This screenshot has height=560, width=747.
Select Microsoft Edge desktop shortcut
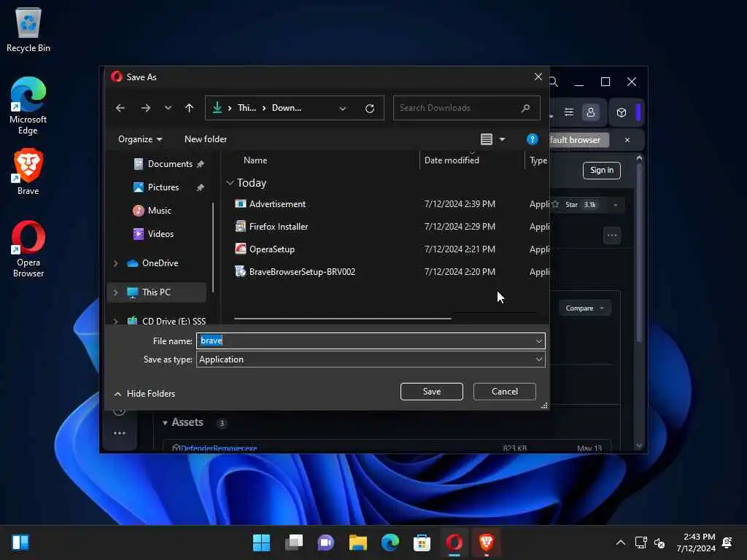coord(28,106)
